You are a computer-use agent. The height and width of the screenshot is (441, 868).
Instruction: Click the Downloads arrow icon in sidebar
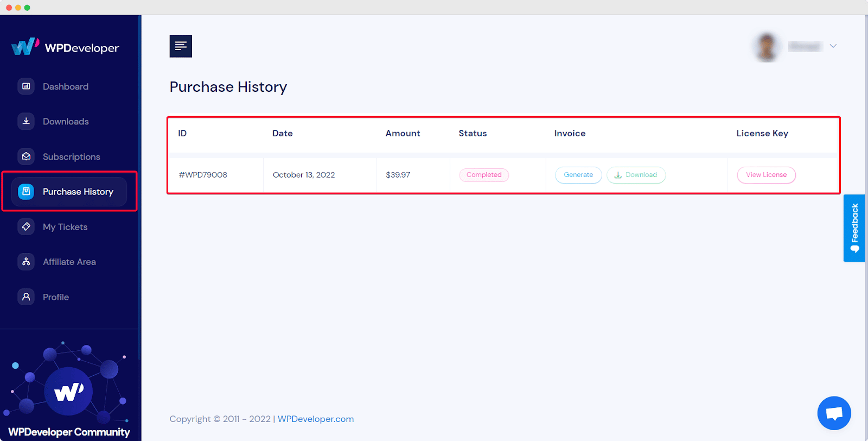26,121
